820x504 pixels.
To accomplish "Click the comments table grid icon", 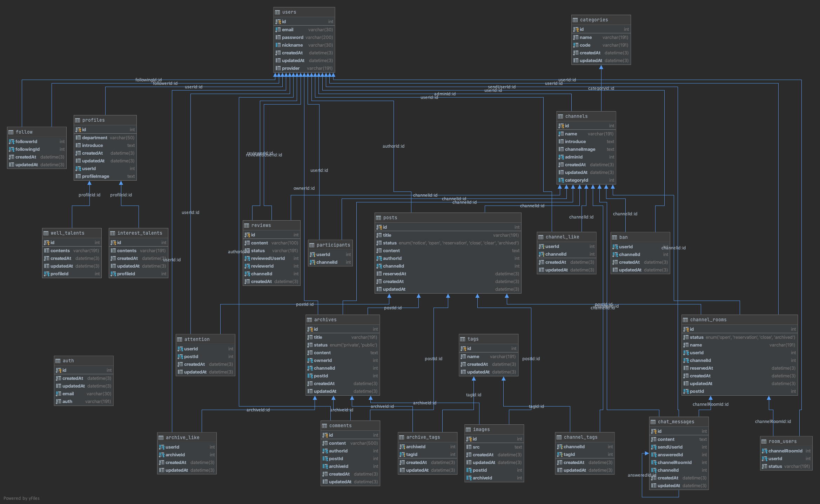I will click(x=324, y=426).
